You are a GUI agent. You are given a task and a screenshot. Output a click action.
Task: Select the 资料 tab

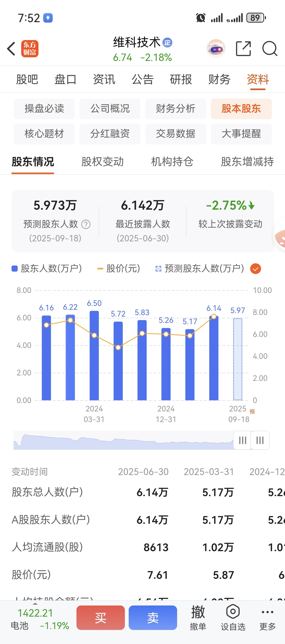coord(258,79)
